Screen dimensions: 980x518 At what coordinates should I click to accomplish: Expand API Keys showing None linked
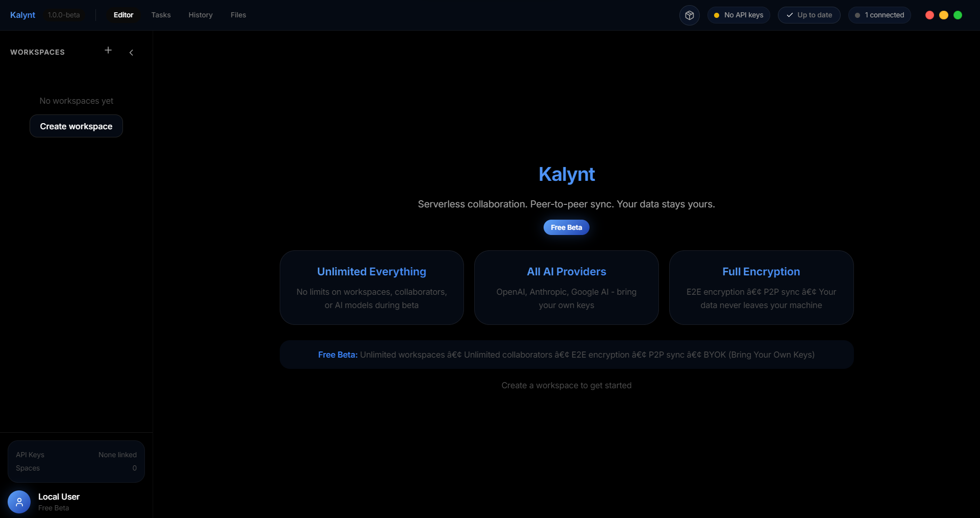(x=76, y=455)
